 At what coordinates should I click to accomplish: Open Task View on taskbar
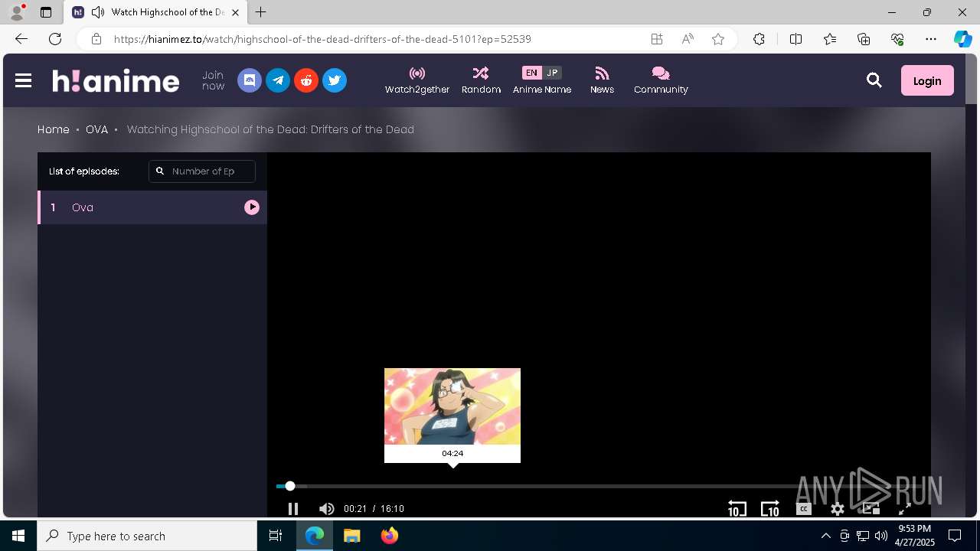(276, 536)
